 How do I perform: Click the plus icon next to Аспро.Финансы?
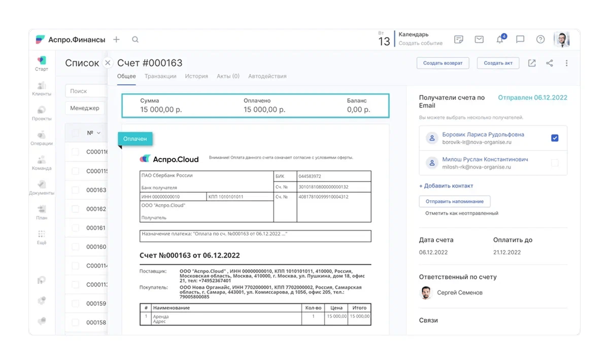pyautogui.click(x=116, y=40)
